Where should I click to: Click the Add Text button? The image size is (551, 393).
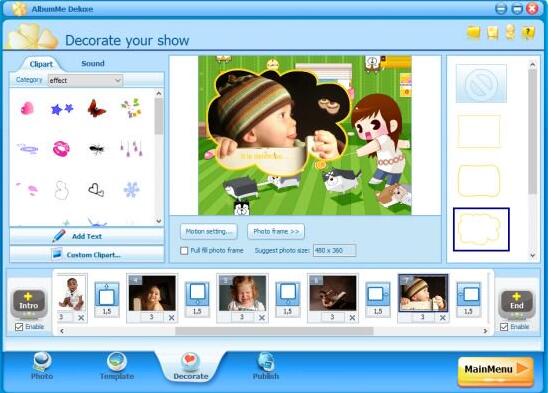(x=87, y=236)
